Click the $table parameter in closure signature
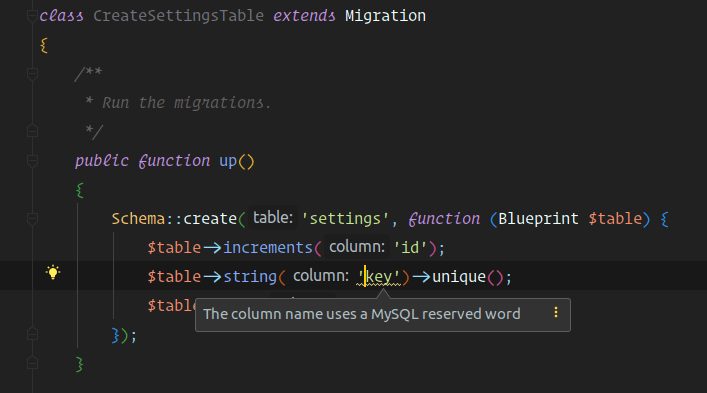The width and height of the screenshot is (707, 393). pyautogui.click(x=615, y=219)
